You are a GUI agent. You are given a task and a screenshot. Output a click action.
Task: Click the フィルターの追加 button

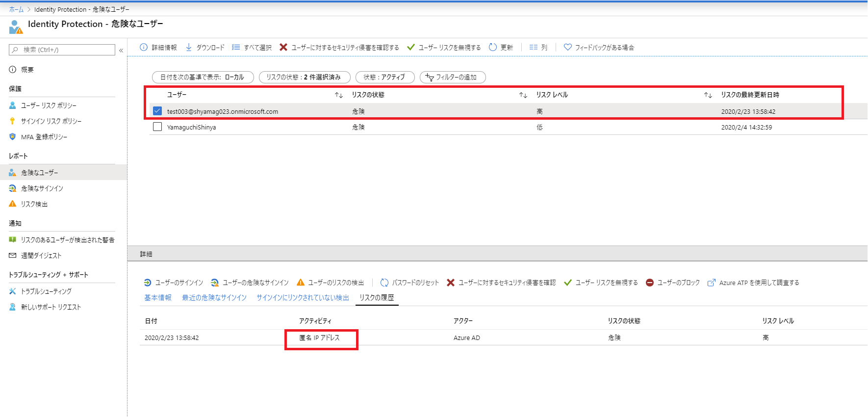pos(453,77)
